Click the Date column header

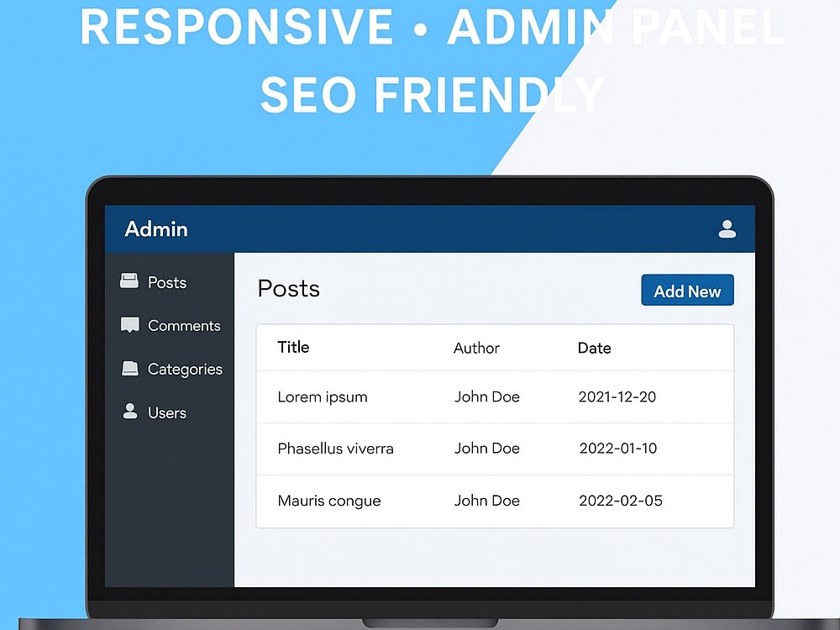[594, 349]
